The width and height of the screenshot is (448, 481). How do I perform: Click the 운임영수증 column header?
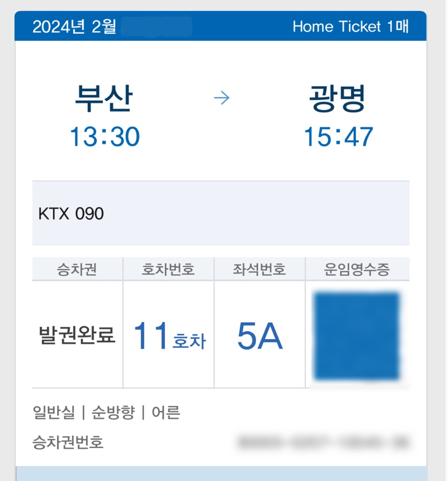357,270
